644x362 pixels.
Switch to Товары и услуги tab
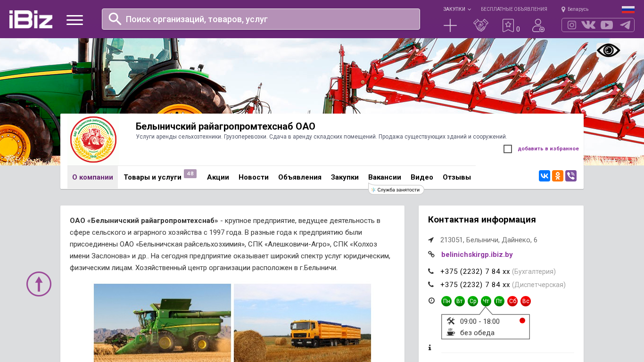pos(152,177)
